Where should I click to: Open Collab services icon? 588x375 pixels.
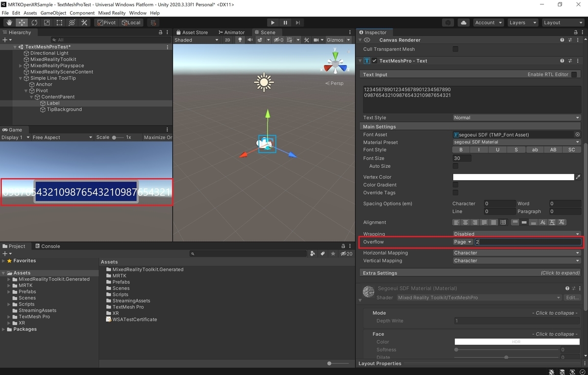point(448,23)
